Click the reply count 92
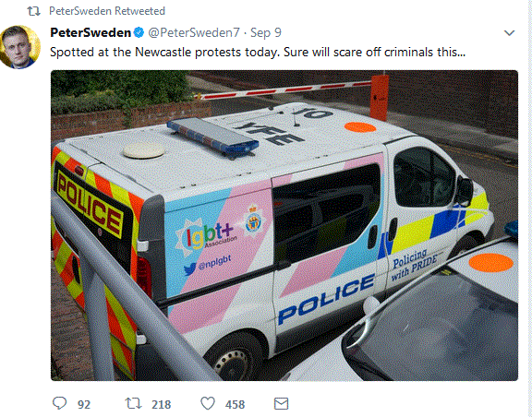The height and width of the screenshot is (417, 532). click(84, 404)
